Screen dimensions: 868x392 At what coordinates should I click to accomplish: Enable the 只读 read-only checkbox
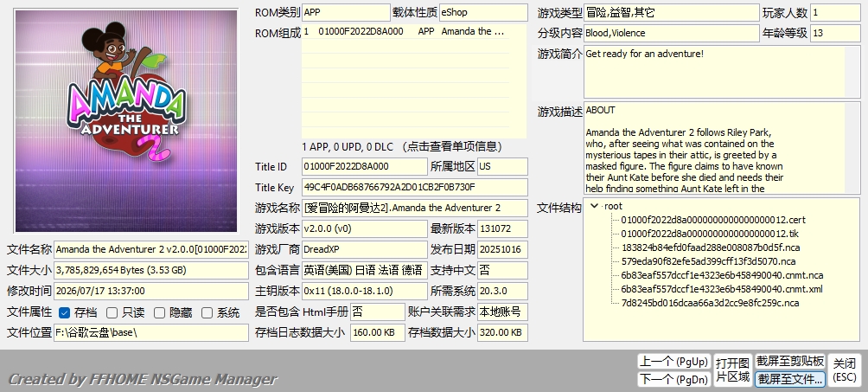tap(112, 312)
